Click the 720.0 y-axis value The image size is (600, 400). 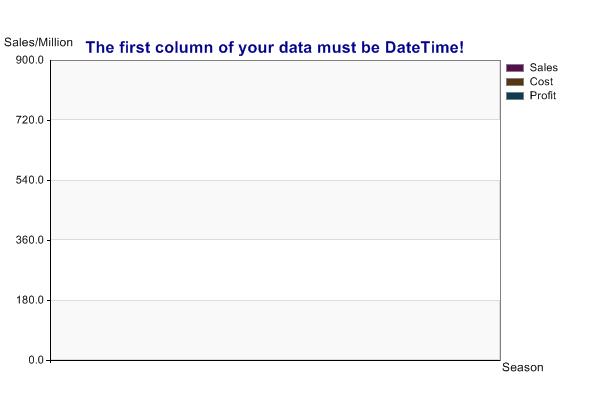[x=30, y=120]
